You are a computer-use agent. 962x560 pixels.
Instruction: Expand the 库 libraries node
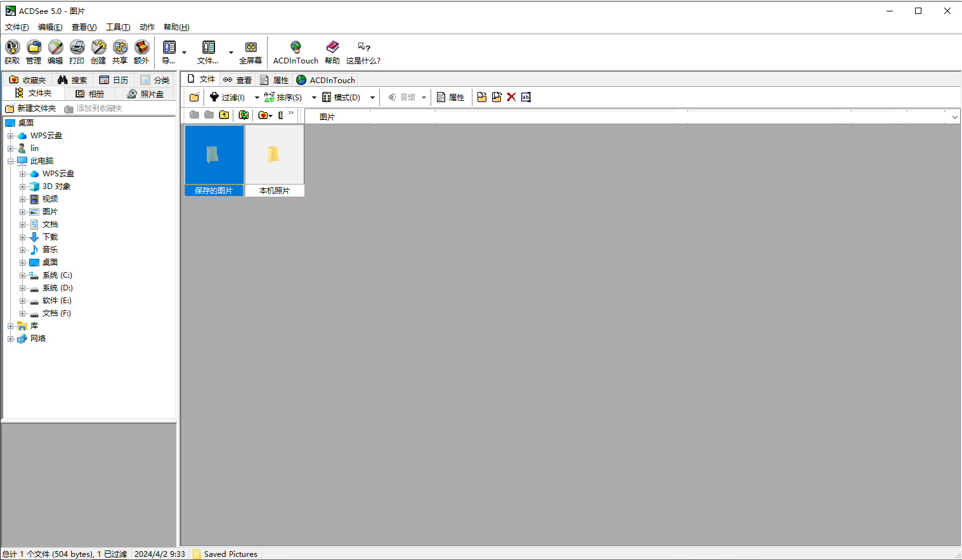pos(10,326)
